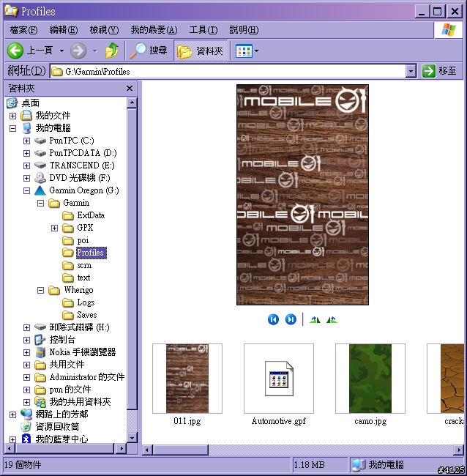Click the large wood MOBILE preview image

pos(302,195)
